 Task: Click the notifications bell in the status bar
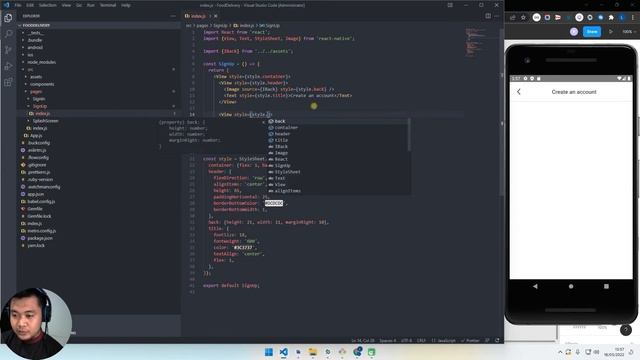(497, 340)
